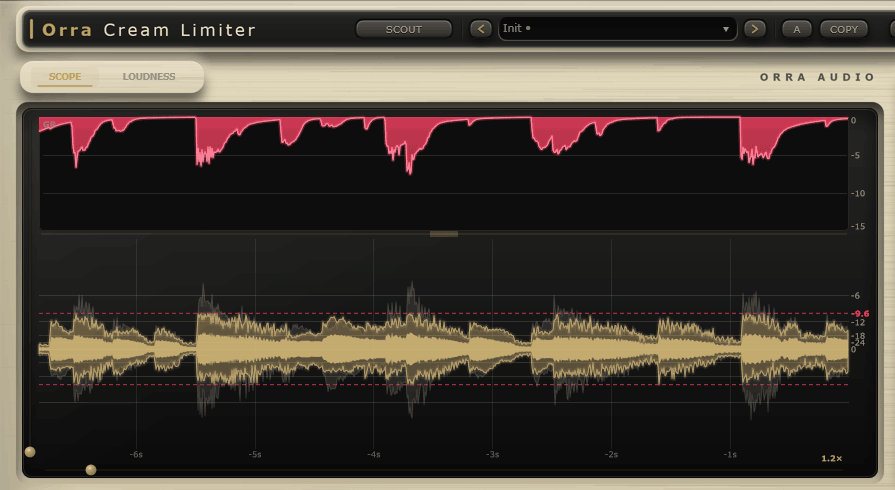This screenshot has width=895, height=490.
Task: Switch to the LOUDNESS tab
Action: click(148, 77)
